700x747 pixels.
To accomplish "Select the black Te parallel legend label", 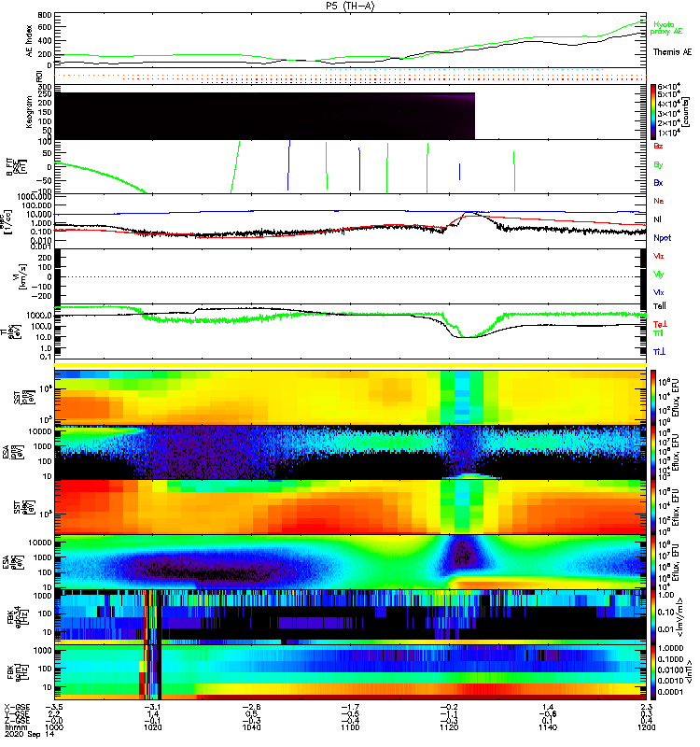I will point(660,306).
